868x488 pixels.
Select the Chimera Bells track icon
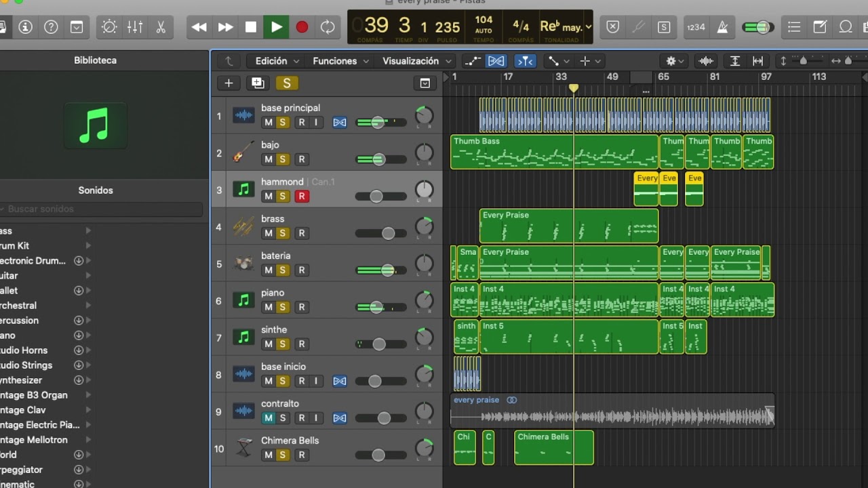243,448
